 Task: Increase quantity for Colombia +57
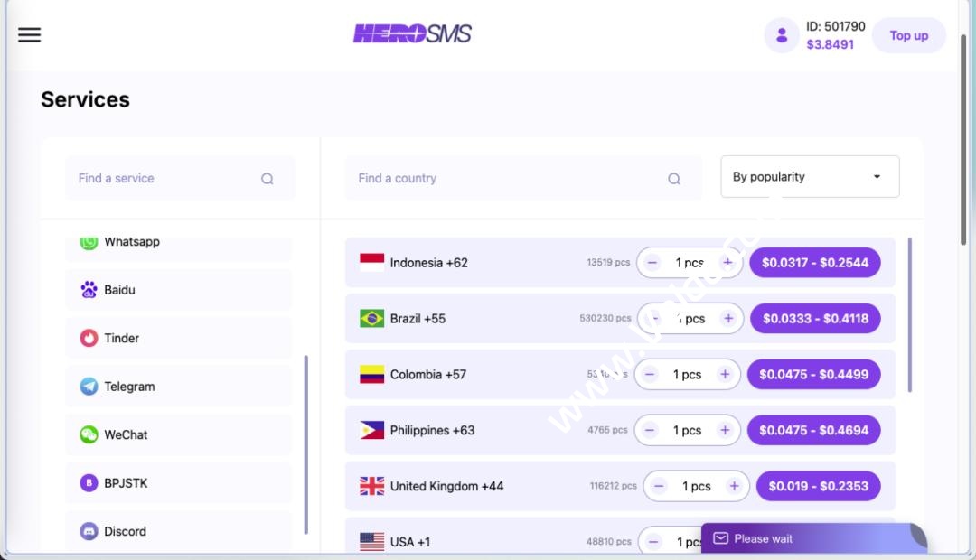pos(725,374)
